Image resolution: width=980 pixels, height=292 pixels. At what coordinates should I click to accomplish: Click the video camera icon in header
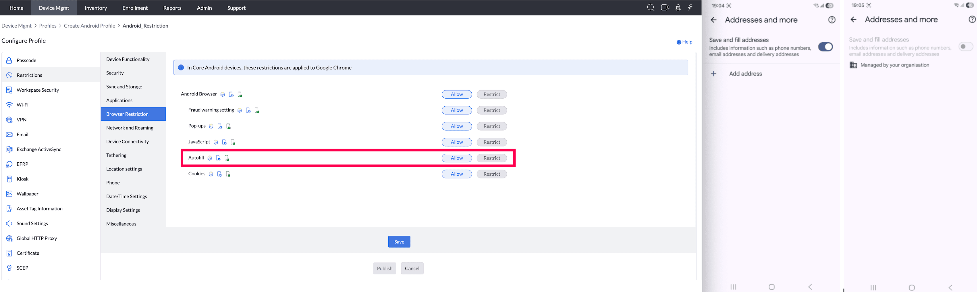coord(665,7)
